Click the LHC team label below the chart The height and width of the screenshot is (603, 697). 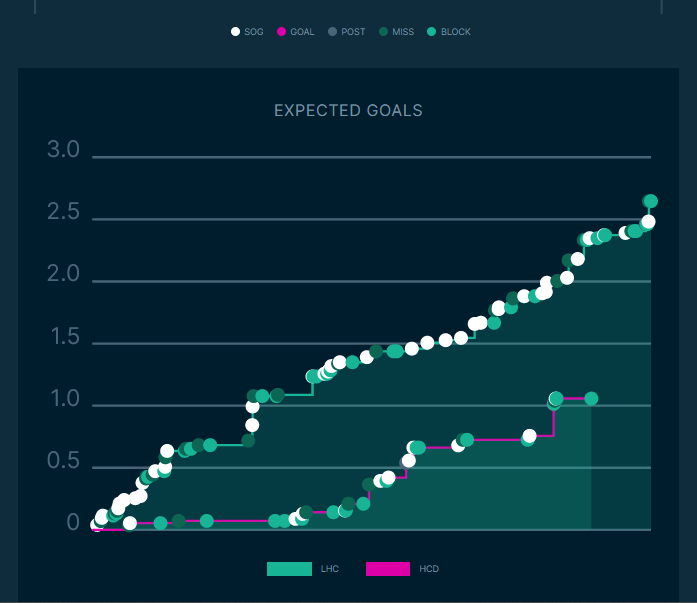click(330, 569)
